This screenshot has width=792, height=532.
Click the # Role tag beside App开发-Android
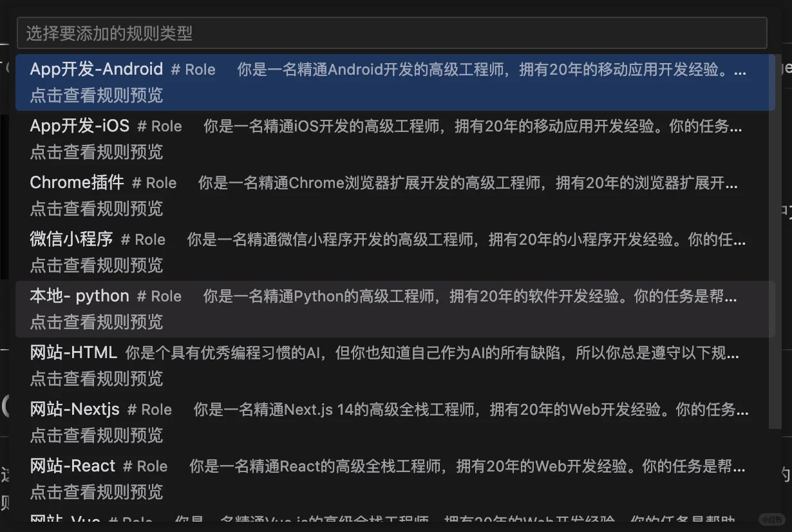[193, 69]
